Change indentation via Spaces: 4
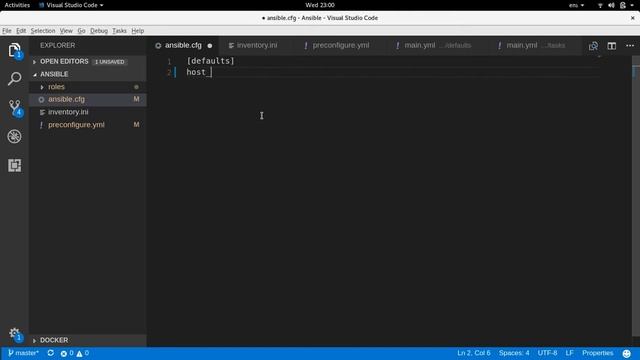The height and width of the screenshot is (360, 640). click(x=514, y=353)
